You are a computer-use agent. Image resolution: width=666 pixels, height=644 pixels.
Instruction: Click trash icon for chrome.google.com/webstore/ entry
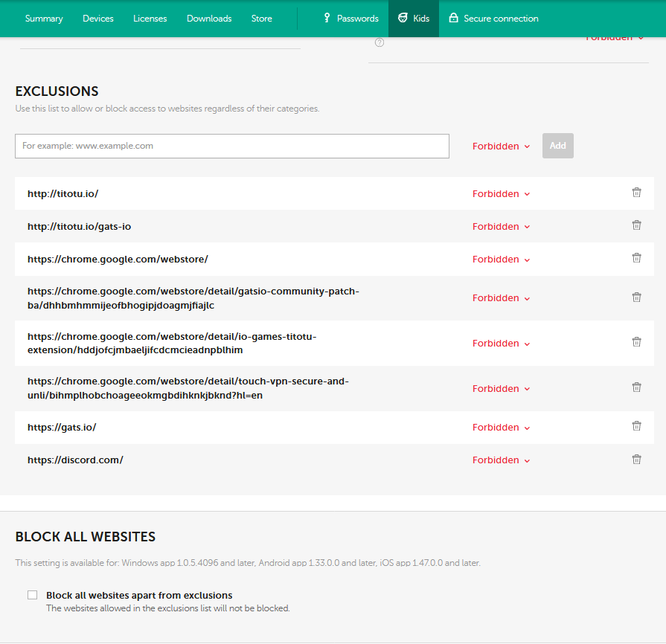click(x=636, y=258)
